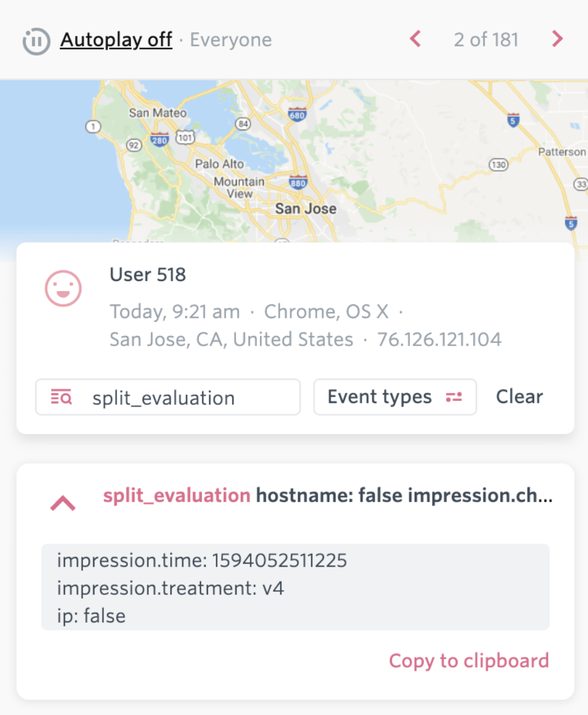Click the autoplay pause icon

pyautogui.click(x=36, y=41)
